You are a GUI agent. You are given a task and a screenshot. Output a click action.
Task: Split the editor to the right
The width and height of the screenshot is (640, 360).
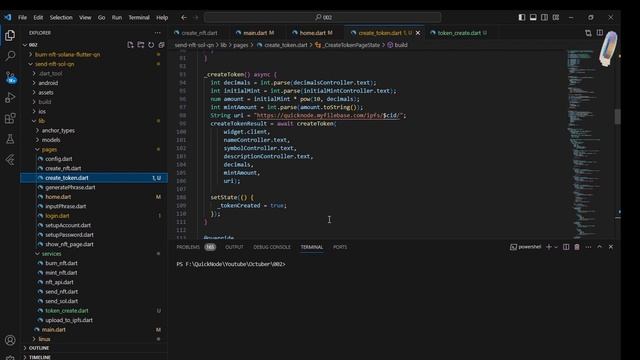(600, 33)
